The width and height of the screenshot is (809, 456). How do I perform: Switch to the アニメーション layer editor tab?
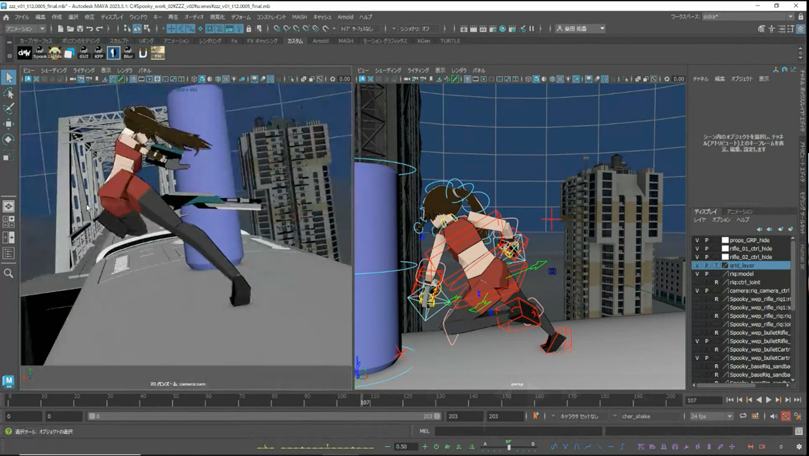(x=740, y=212)
